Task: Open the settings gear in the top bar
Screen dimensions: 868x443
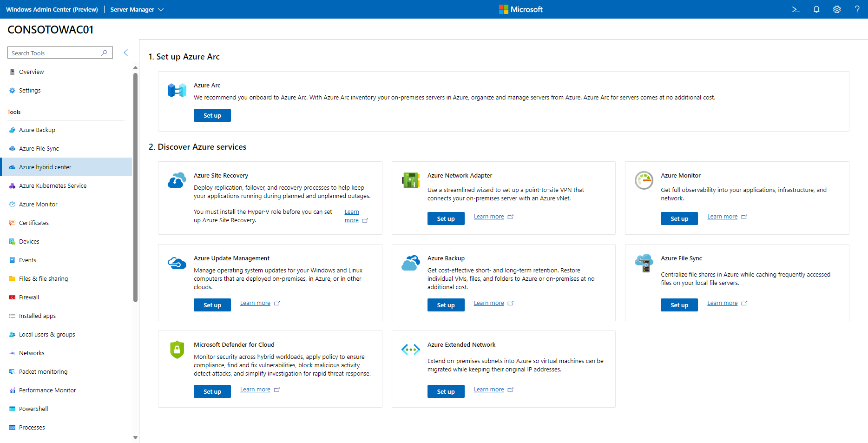Action: pos(837,9)
